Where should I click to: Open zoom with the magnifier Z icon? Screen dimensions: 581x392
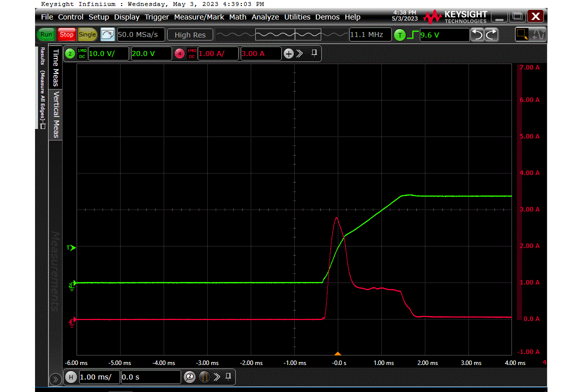pos(190,376)
